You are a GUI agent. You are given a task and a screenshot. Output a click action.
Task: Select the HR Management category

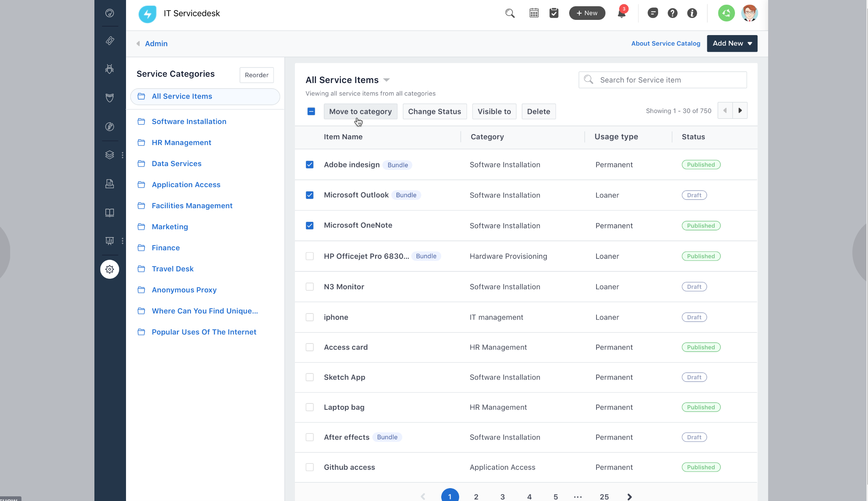tap(181, 143)
